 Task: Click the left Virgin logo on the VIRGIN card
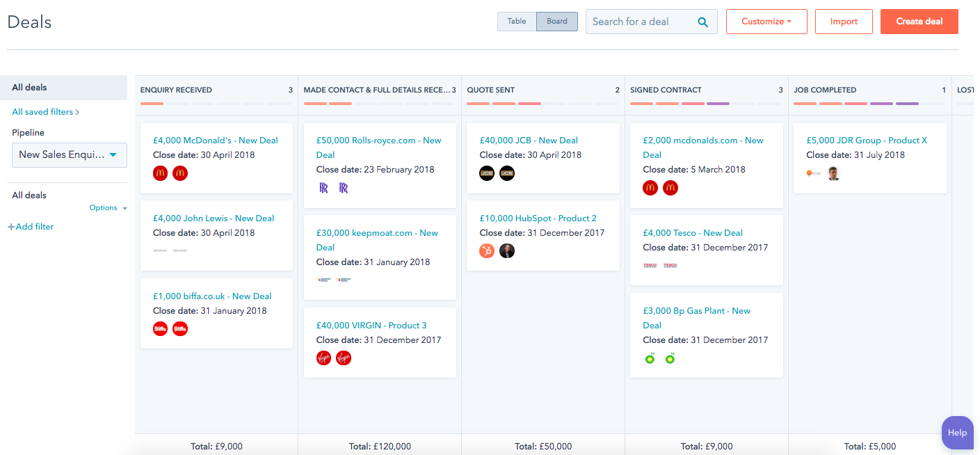tap(323, 358)
